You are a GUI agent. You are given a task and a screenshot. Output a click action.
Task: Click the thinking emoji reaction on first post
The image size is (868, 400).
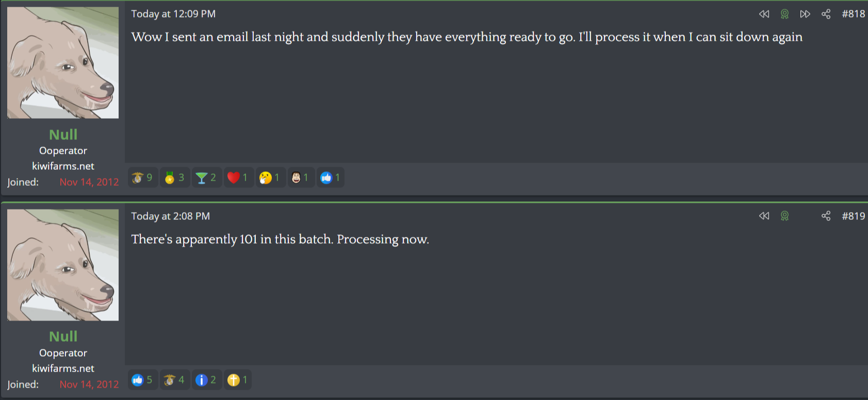(270, 178)
